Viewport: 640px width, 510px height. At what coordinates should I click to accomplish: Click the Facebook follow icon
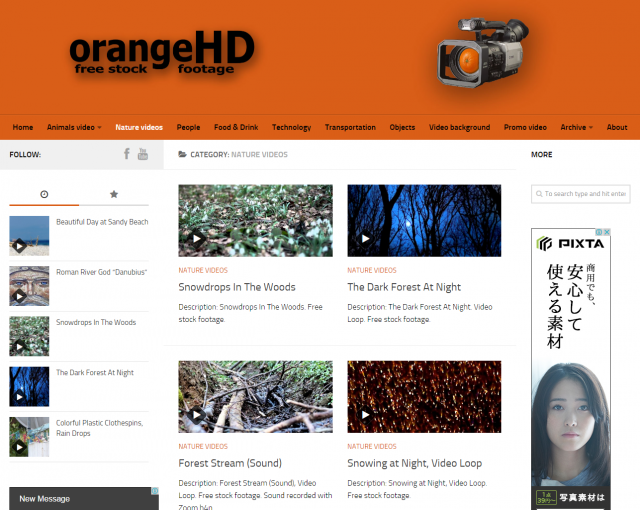pos(127,154)
